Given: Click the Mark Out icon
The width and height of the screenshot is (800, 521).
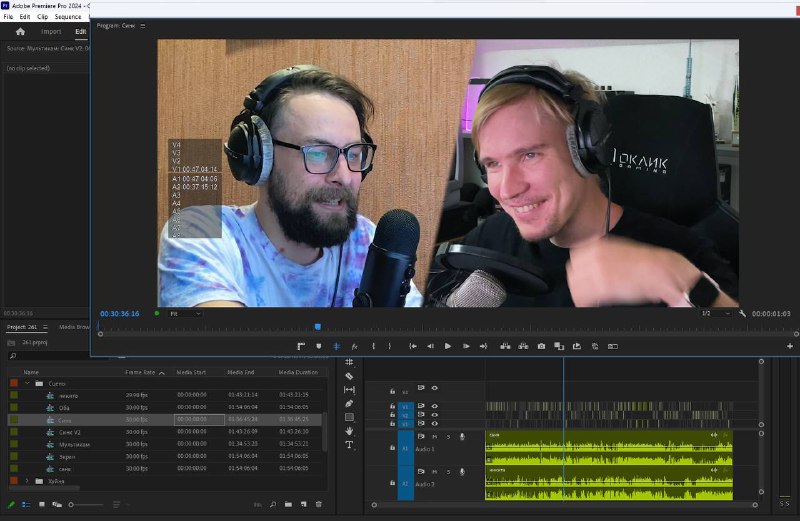Looking at the screenshot, I should pyautogui.click(x=389, y=346).
